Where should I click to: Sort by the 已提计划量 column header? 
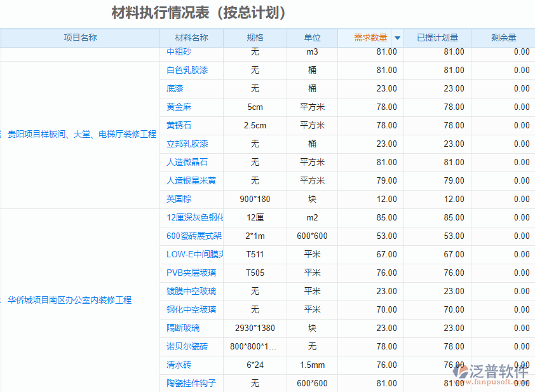point(437,37)
